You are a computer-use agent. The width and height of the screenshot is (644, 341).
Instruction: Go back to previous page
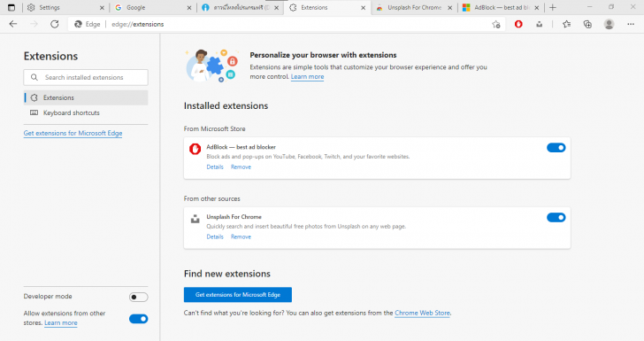pyautogui.click(x=13, y=24)
